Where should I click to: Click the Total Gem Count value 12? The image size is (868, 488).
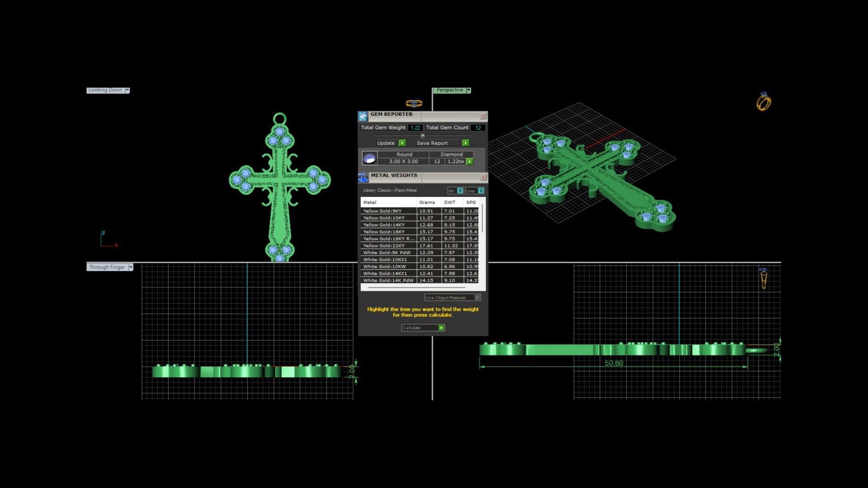(478, 128)
